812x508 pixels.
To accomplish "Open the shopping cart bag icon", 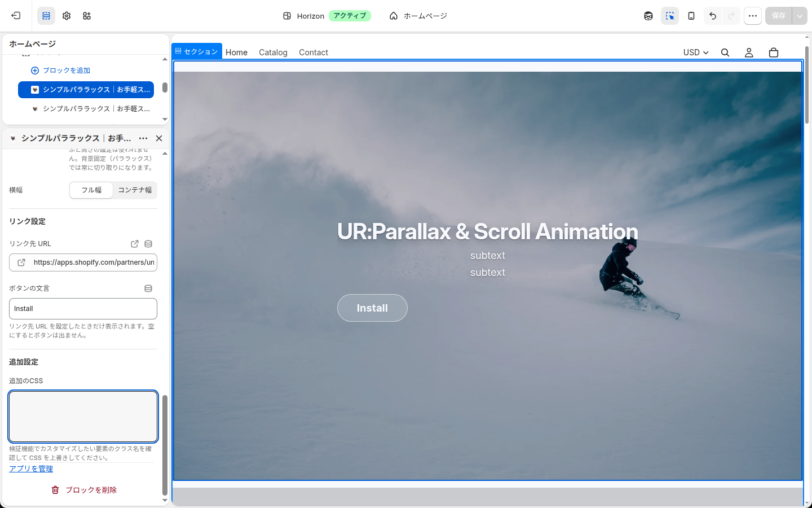I will point(774,52).
